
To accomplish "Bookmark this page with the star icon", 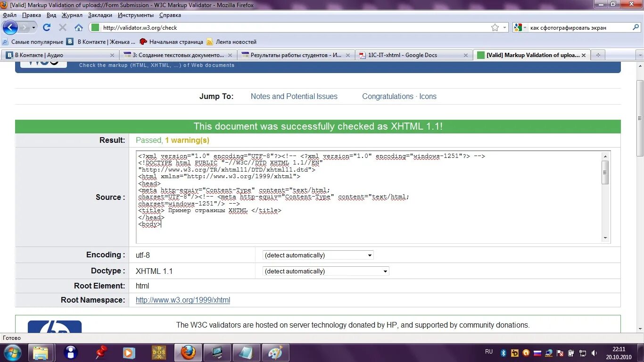I will click(495, 27).
